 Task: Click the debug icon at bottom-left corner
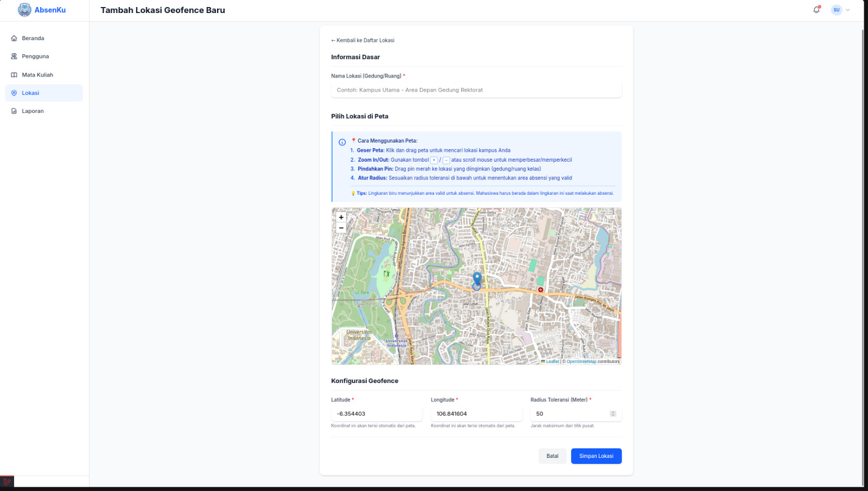pyautogui.click(x=7, y=481)
